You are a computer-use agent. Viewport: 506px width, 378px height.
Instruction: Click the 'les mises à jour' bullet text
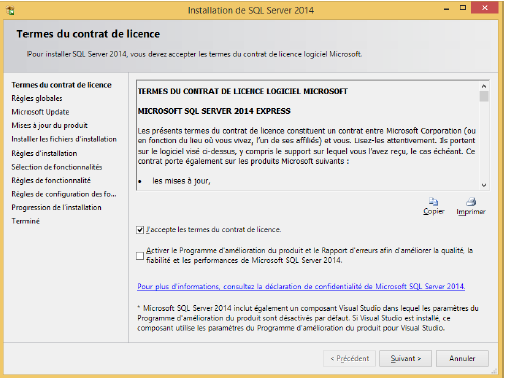click(181, 181)
